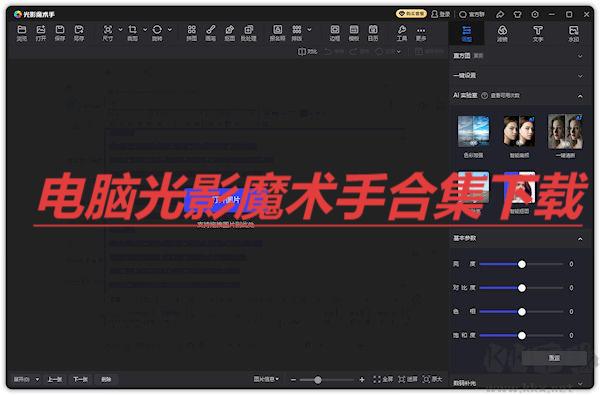600x395 pixels.
Task: Open the Rotate (旋转) dropdown arrow
Action: click(170, 29)
